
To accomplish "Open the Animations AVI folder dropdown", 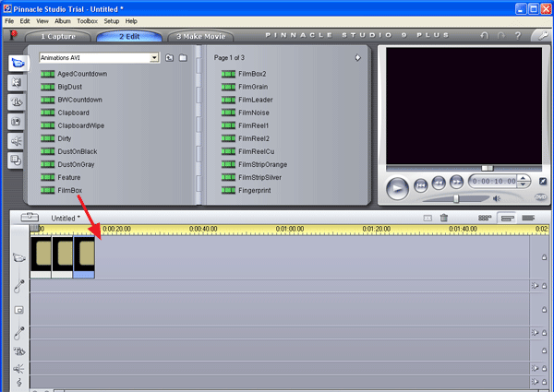I will pyautogui.click(x=154, y=57).
